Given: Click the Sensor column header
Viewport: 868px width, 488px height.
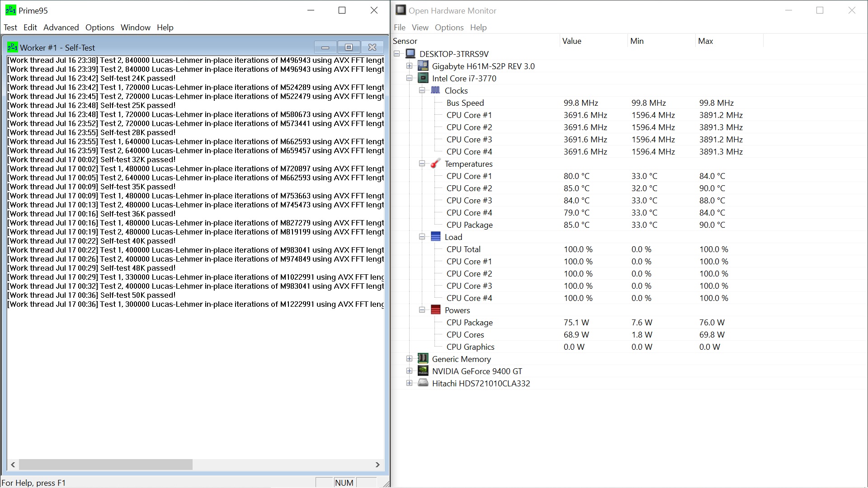Looking at the screenshot, I should (476, 41).
